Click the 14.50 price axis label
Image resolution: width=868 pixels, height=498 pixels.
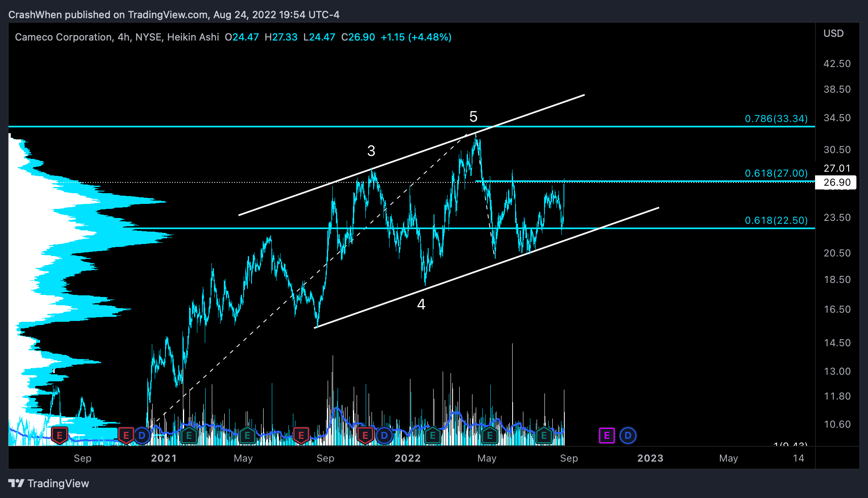point(837,343)
